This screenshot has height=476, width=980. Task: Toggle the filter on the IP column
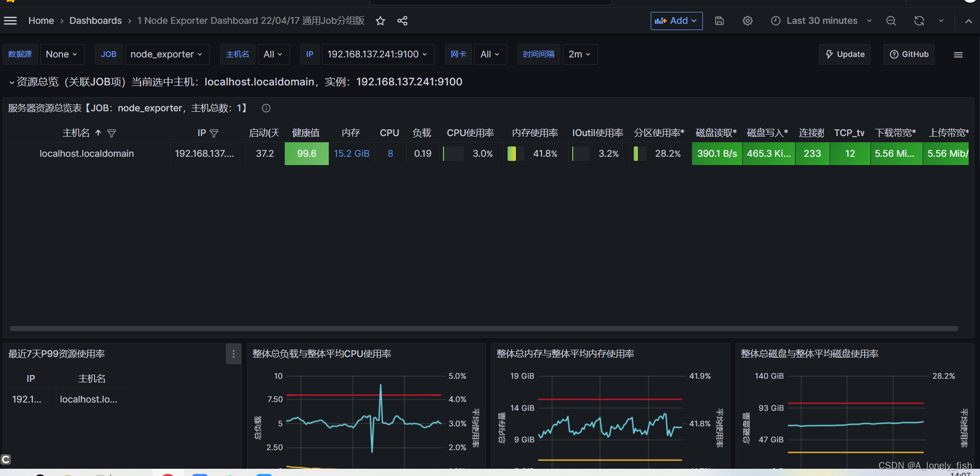pyautogui.click(x=215, y=133)
